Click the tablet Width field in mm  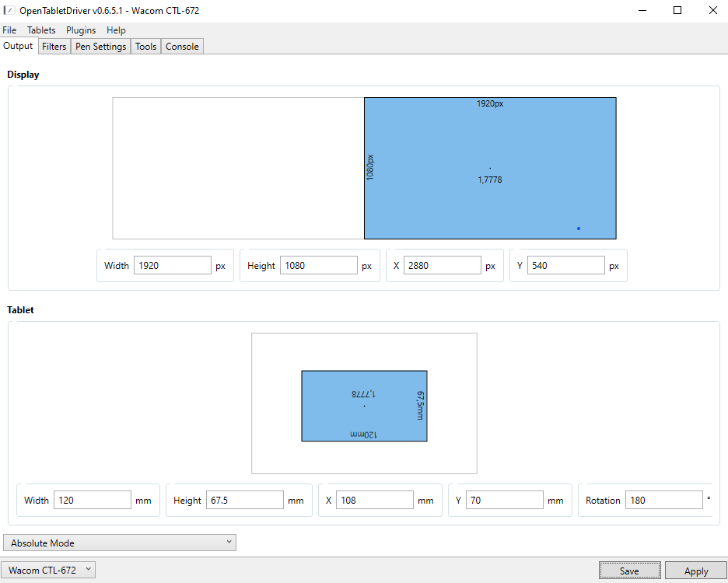(x=92, y=500)
